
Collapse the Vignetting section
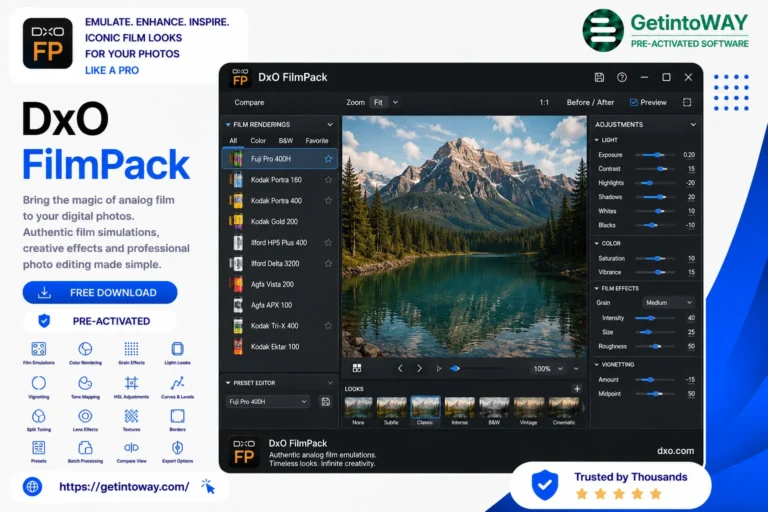pos(597,365)
